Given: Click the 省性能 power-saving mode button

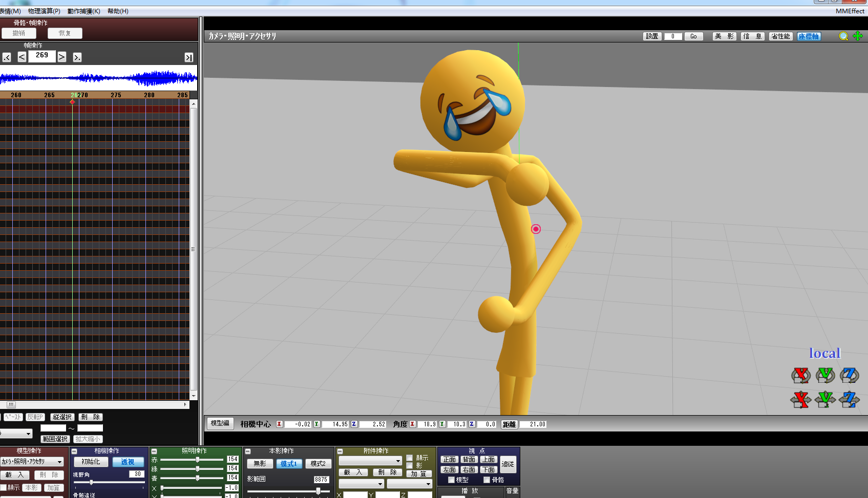Looking at the screenshot, I should coord(780,36).
